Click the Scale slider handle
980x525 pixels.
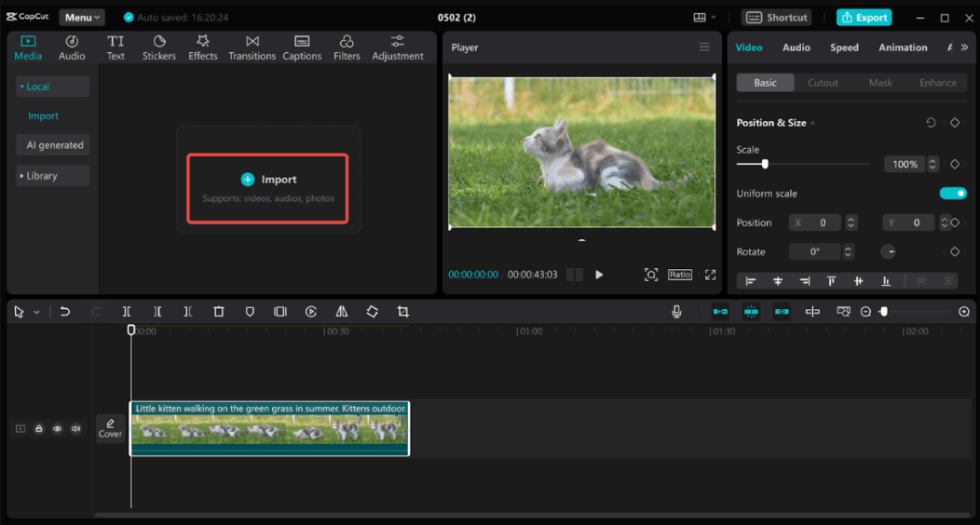(765, 164)
